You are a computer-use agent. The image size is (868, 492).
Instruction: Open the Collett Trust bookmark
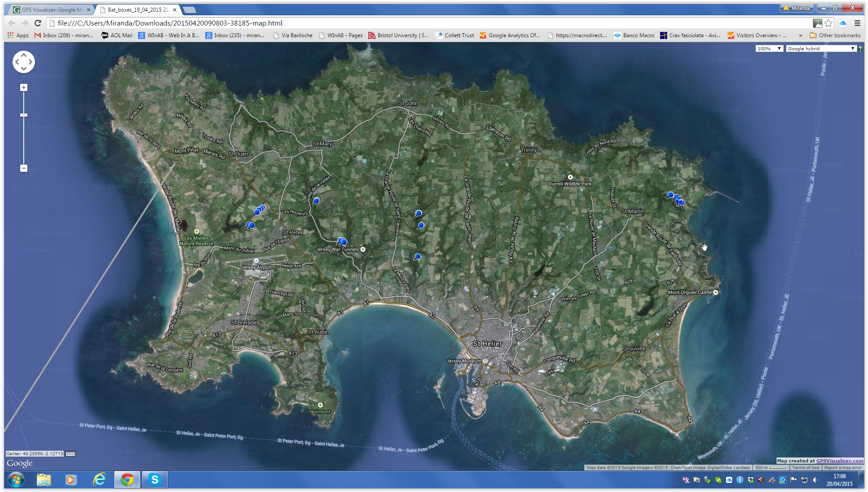pos(455,35)
